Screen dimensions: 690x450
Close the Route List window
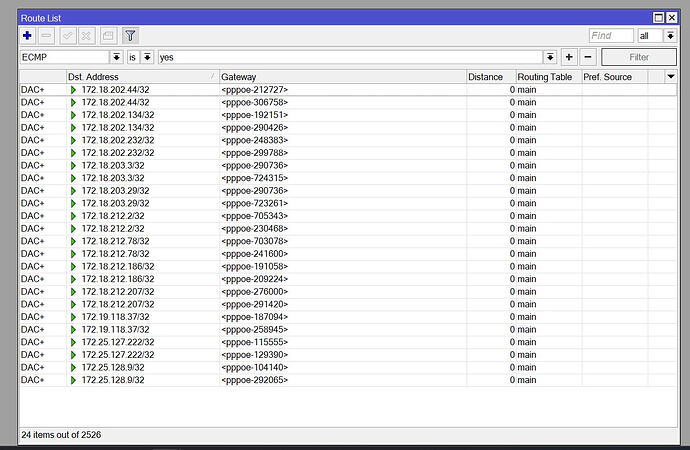[x=672, y=18]
